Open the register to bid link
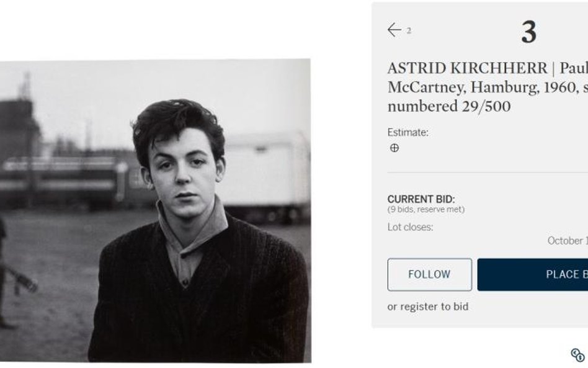Image resolution: width=588 pixels, height=368 pixels. [x=427, y=307]
